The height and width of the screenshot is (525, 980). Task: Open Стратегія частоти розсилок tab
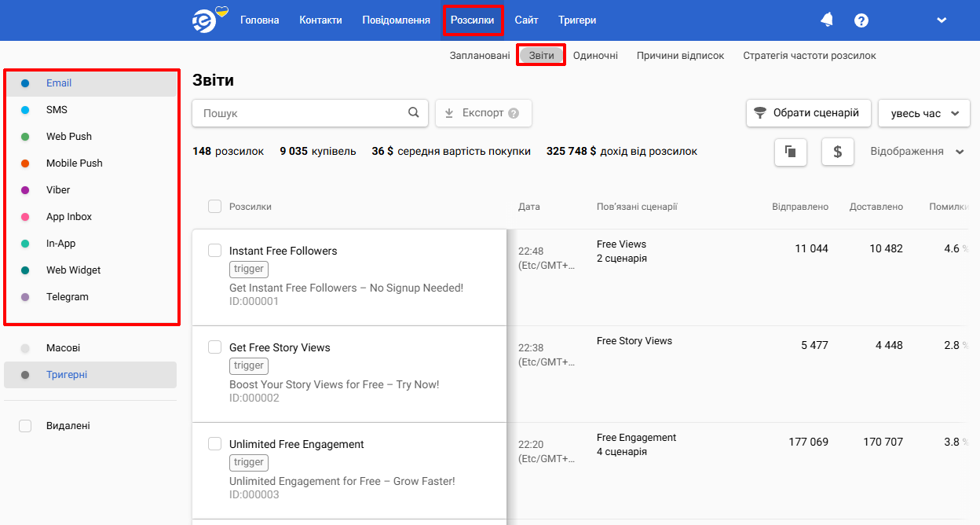(x=810, y=56)
